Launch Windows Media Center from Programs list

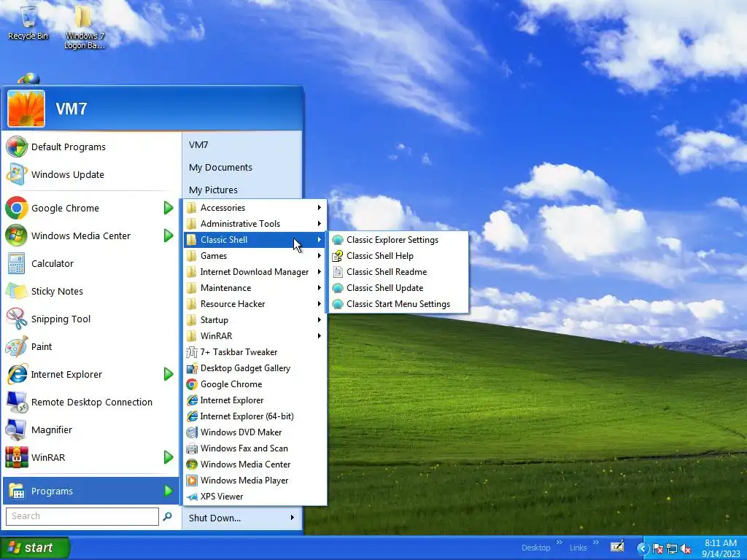255,464
